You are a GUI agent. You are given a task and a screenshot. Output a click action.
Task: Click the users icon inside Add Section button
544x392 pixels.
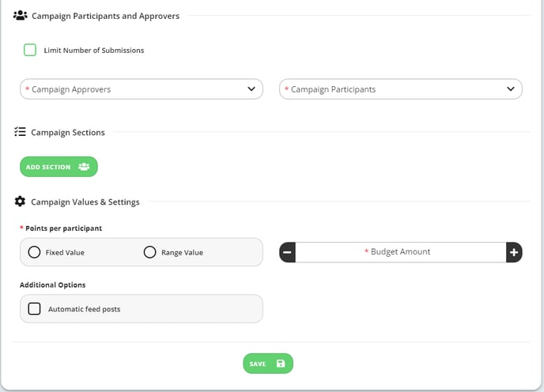[x=84, y=167]
